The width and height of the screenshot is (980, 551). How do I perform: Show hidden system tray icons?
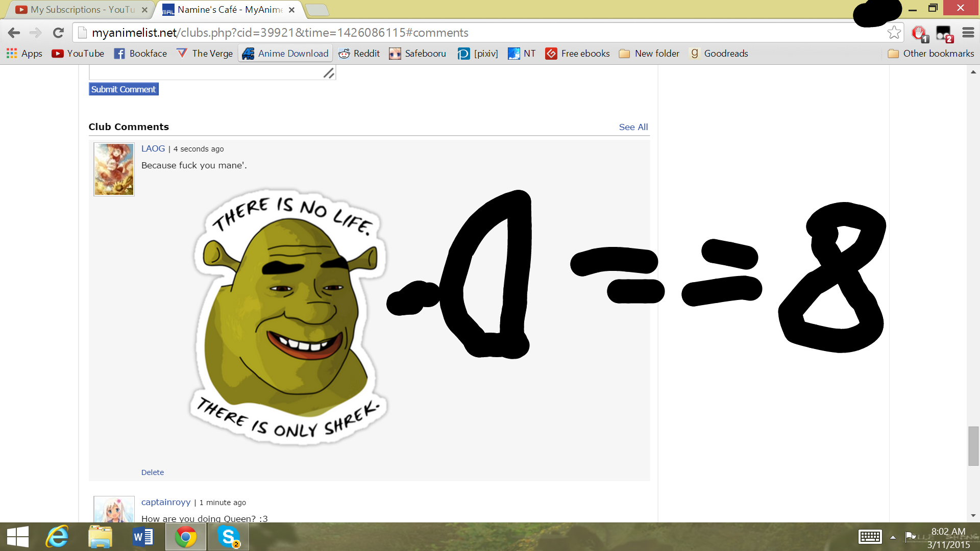tap(893, 537)
